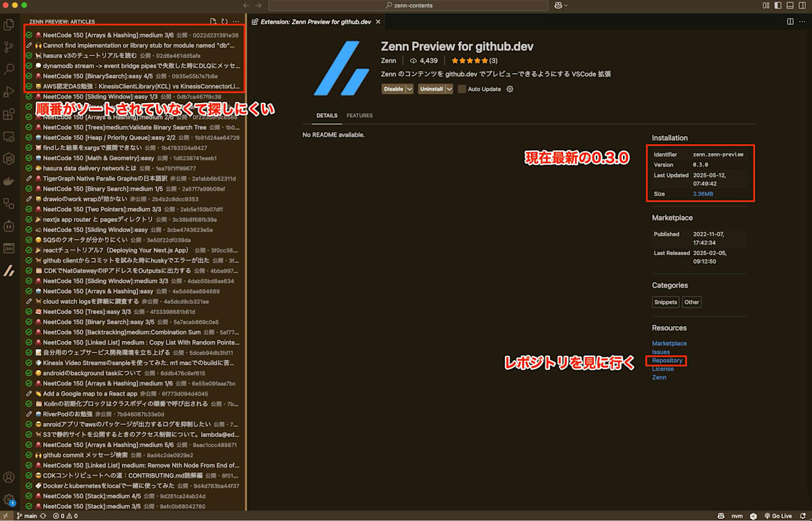The image size is (812, 521).
Task: Select the Other category tag
Action: pos(692,302)
